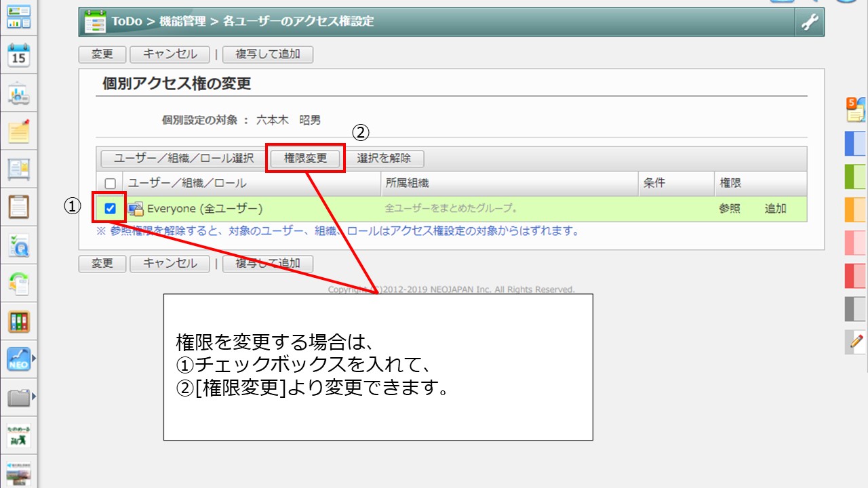The height and width of the screenshot is (488, 868).
Task: Open the yellow sticky note memo icon
Action: point(19,131)
